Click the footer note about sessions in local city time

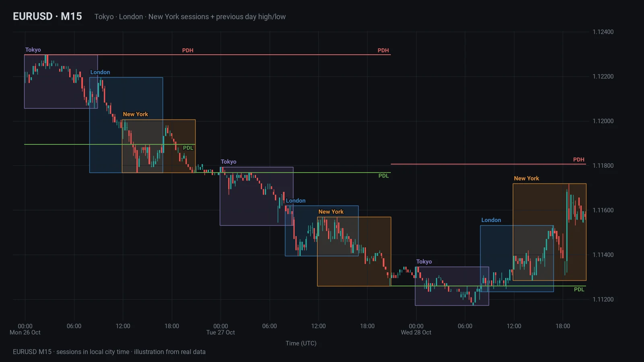tap(109, 352)
